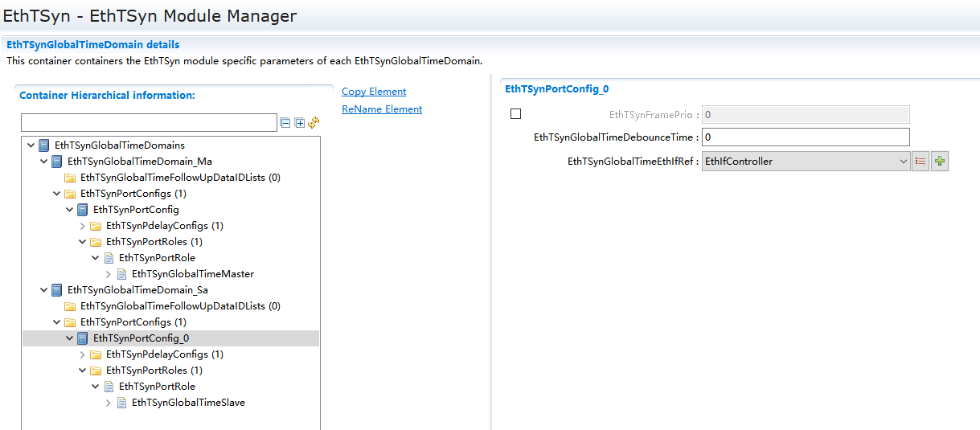Screen dimensions: 980x430
Task: Select EthTSynPortRoles under EthTSynPortConfig_0
Action: coord(154,371)
